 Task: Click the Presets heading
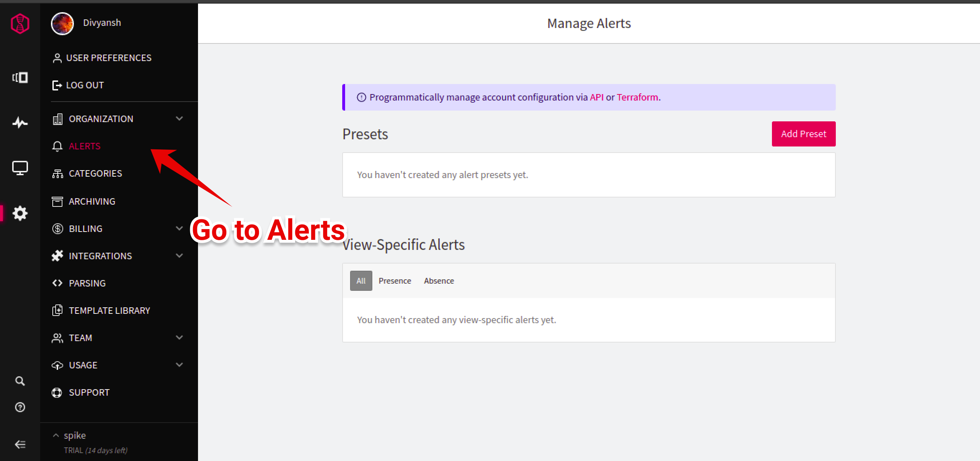click(x=365, y=134)
